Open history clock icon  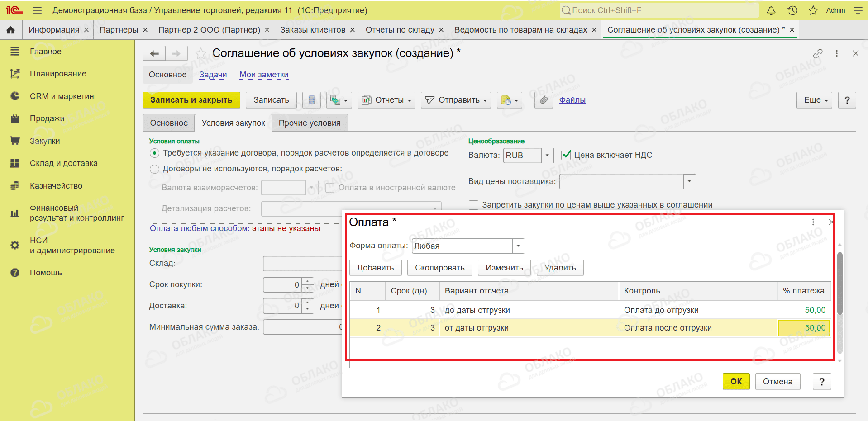(x=792, y=10)
